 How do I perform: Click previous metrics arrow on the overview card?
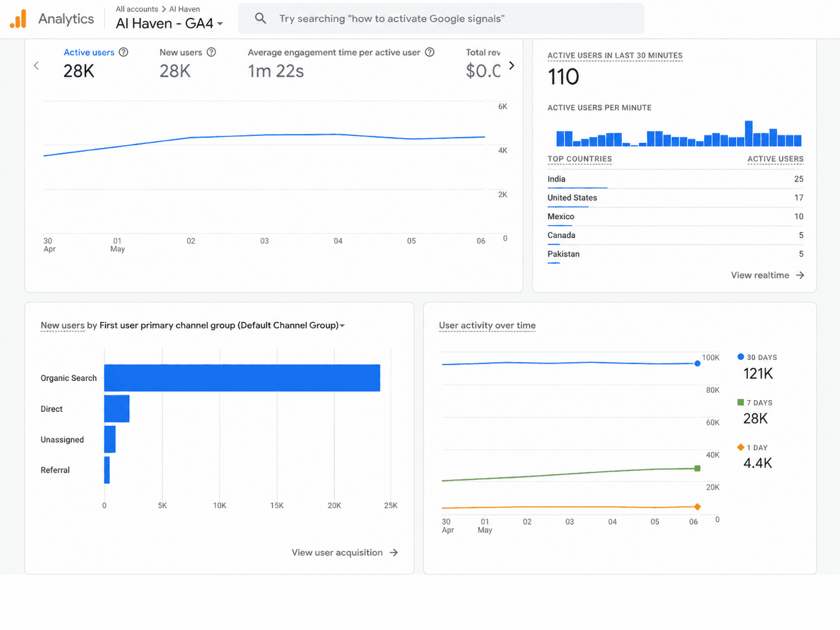coord(37,66)
